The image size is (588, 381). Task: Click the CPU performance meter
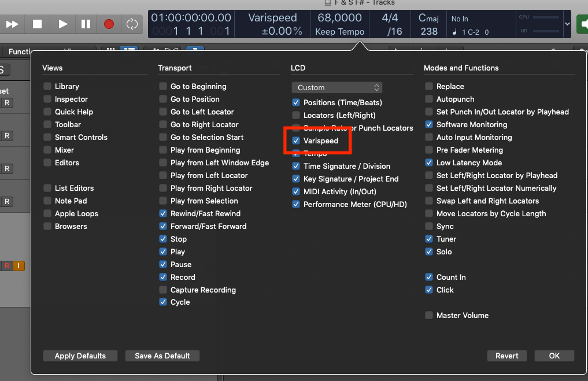pyautogui.click(x=539, y=17)
